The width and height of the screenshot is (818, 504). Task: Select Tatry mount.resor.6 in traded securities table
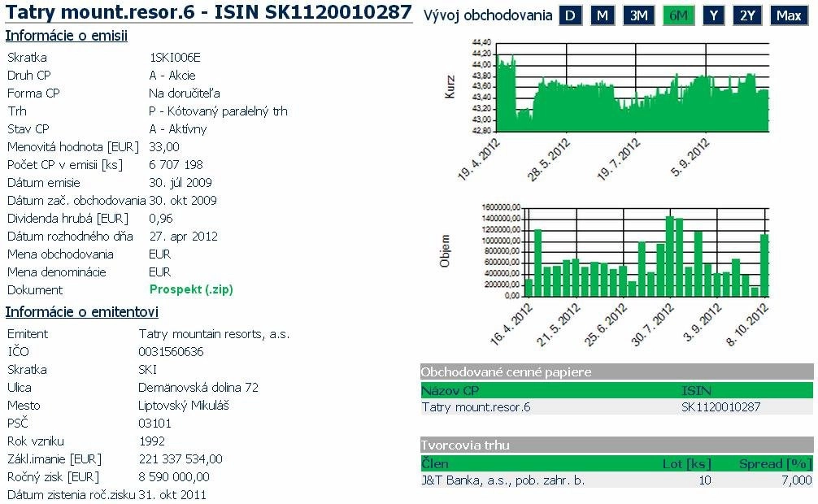coord(476,407)
